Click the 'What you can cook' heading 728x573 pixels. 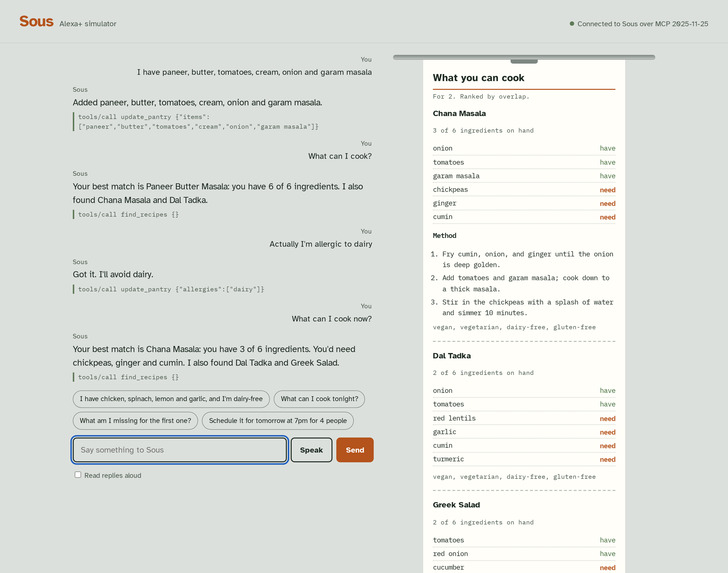click(x=478, y=78)
